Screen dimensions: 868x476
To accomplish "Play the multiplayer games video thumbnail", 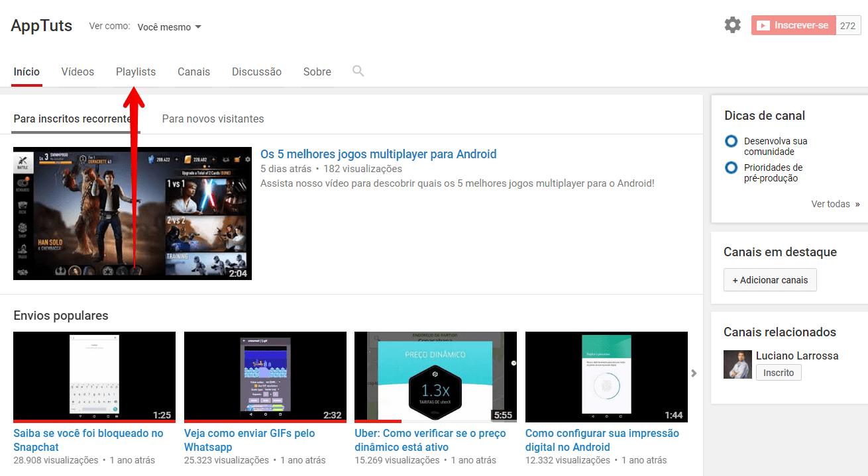I will (x=133, y=213).
